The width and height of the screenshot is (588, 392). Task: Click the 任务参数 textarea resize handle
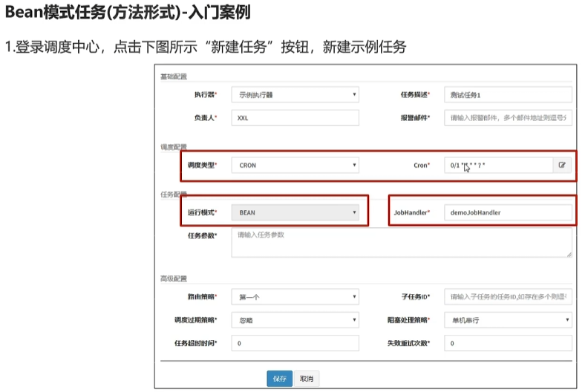569,255
